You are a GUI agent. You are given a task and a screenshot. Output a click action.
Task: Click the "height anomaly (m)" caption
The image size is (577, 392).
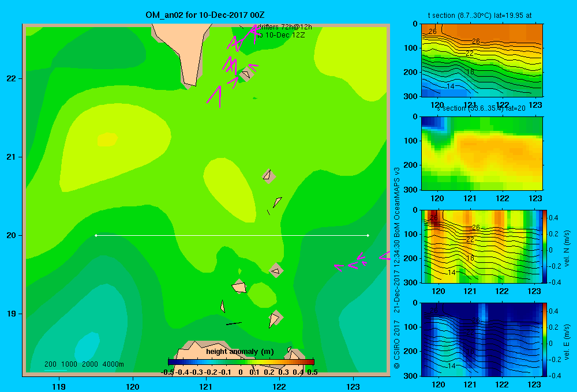tap(240, 352)
